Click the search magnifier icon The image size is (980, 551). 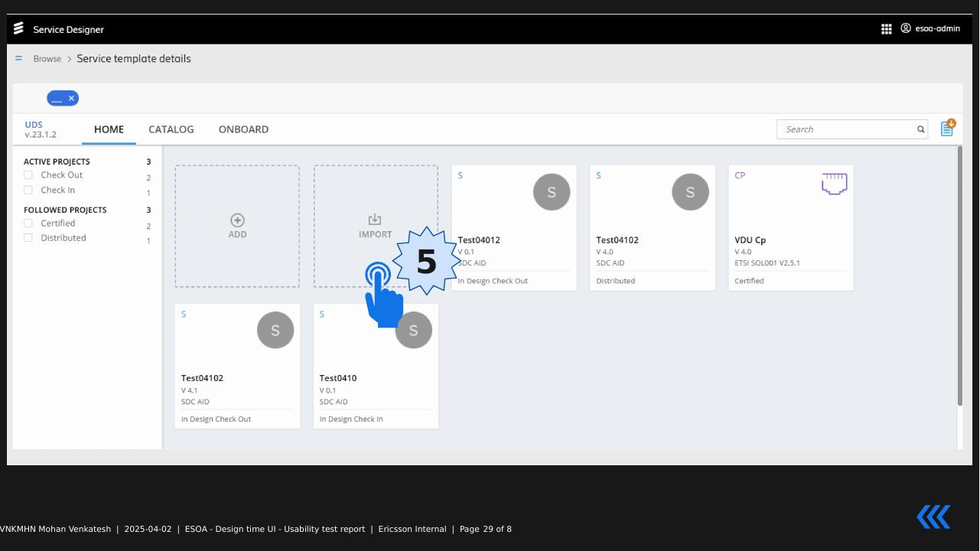(x=921, y=129)
